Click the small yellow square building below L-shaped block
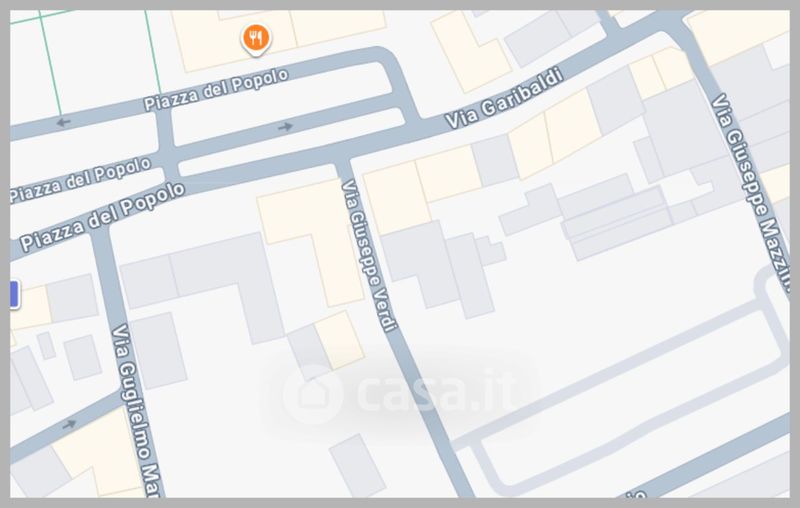The height and width of the screenshot is (508, 800). [339, 340]
